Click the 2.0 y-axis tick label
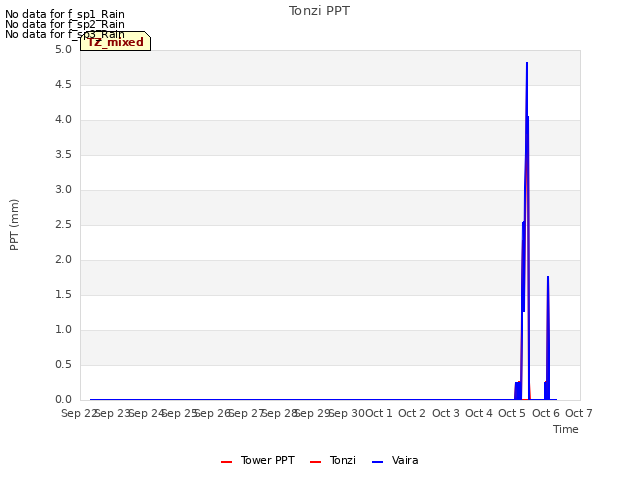 [63, 260]
